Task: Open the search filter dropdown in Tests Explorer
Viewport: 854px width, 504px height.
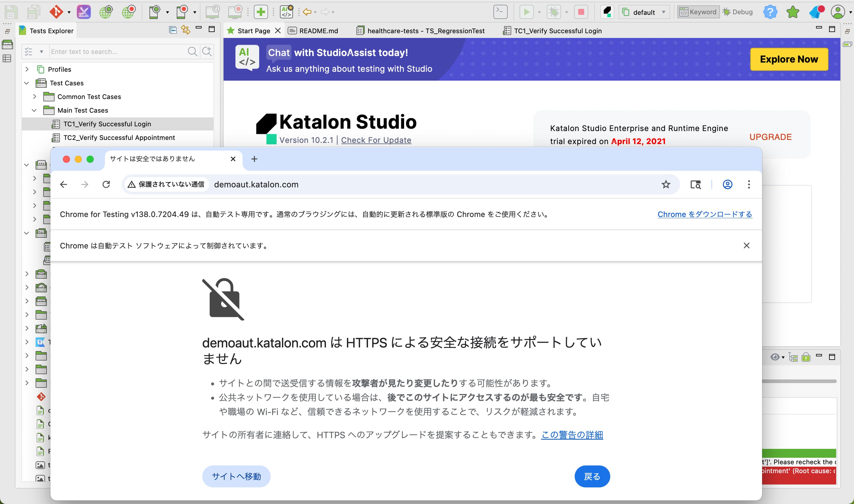Action: click(41, 52)
